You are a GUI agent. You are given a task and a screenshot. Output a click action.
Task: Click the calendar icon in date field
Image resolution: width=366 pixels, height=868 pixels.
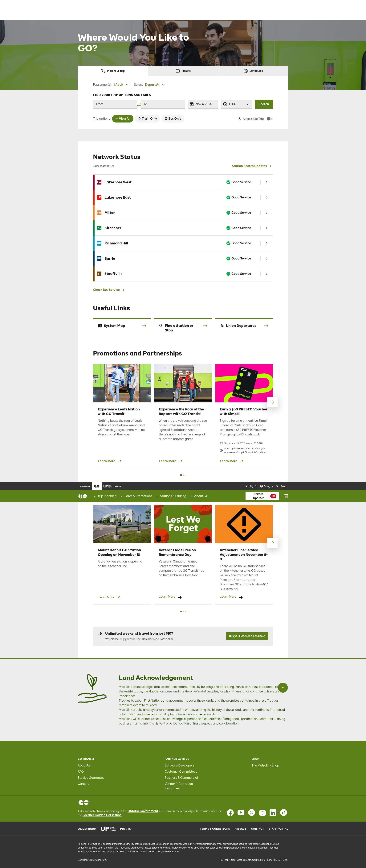tap(192, 104)
